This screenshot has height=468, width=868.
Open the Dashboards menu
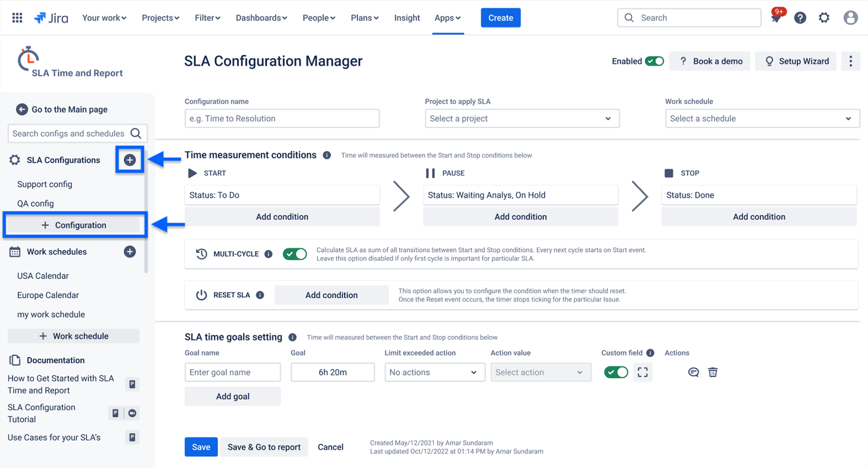tap(261, 18)
